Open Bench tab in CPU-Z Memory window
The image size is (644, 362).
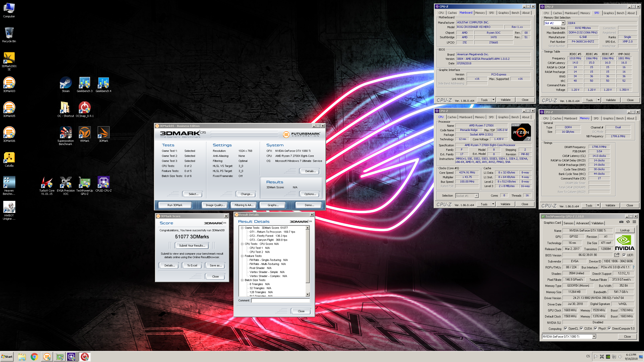click(x=620, y=118)
